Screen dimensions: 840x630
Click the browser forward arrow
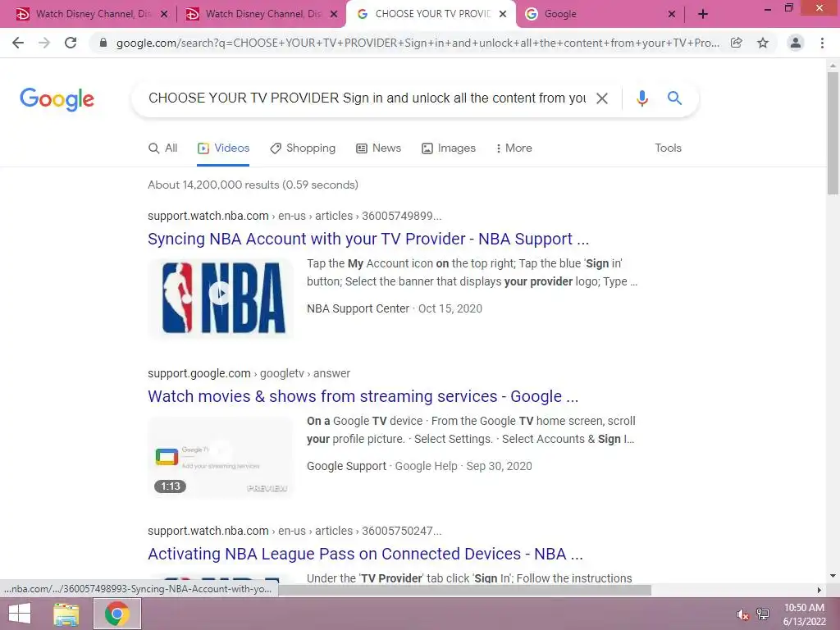click(x=44, y=43)
